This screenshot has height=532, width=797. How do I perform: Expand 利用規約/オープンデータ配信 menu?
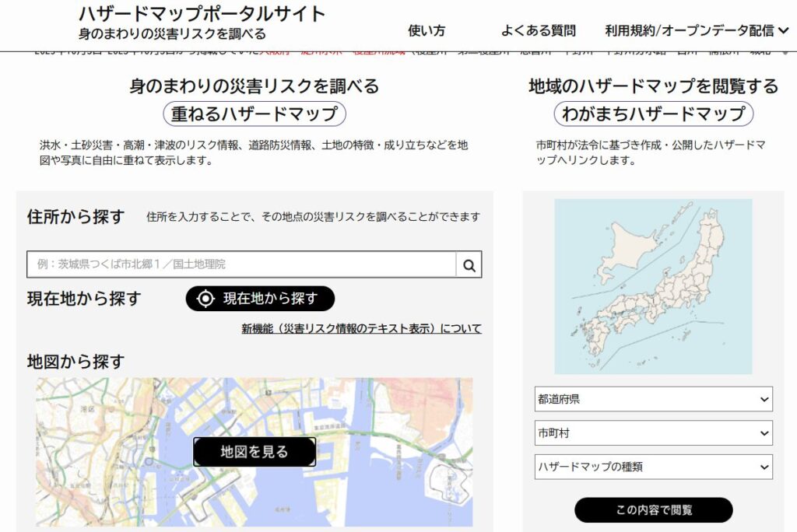coord(697,30)
